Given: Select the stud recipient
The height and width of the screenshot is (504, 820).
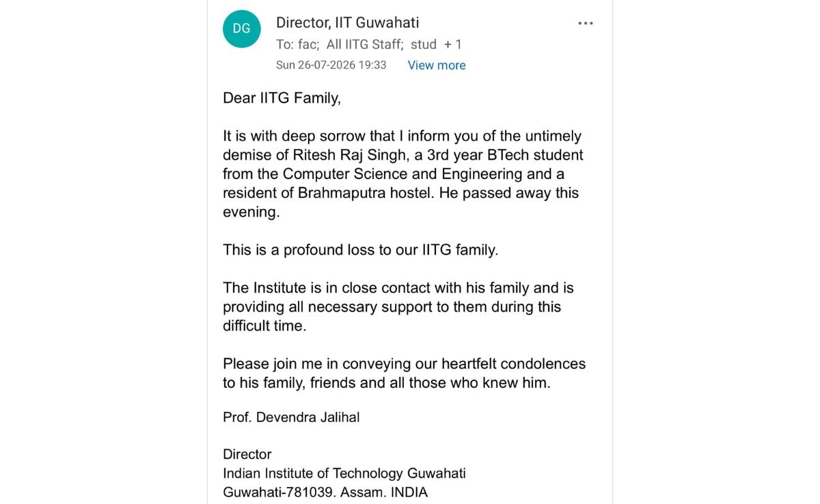Looking at the screenshot, I should (x=423, y=44).
